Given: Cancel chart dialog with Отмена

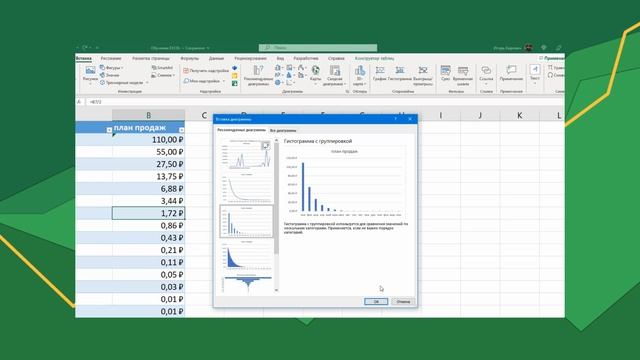Looking at the screenshot, I should tap(403, 302).
